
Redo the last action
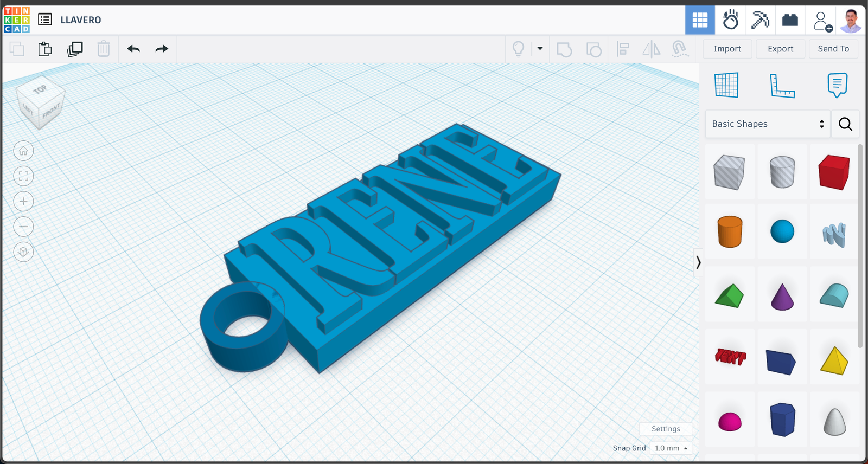pyautogui.click(x=162, y=49)
